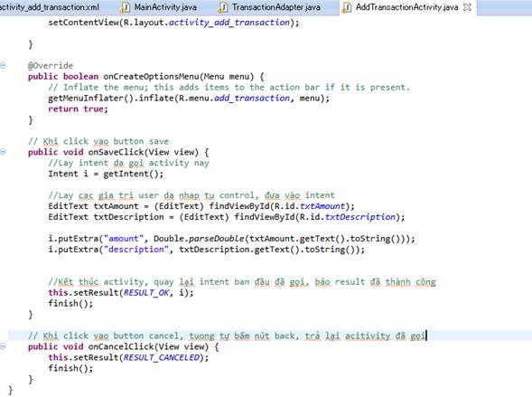532x397 pixels.
Task: Switch to the MainActivity.java tab
Action: coord(165,7)
